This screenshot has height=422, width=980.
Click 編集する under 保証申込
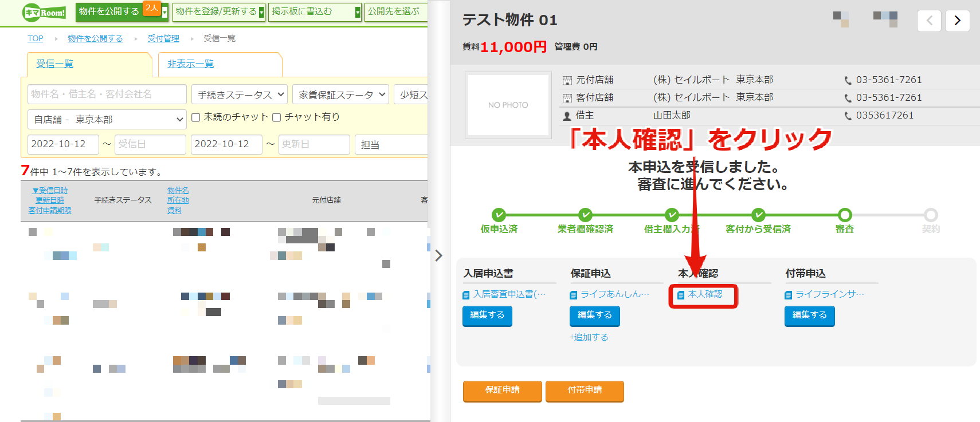point(594,315)
